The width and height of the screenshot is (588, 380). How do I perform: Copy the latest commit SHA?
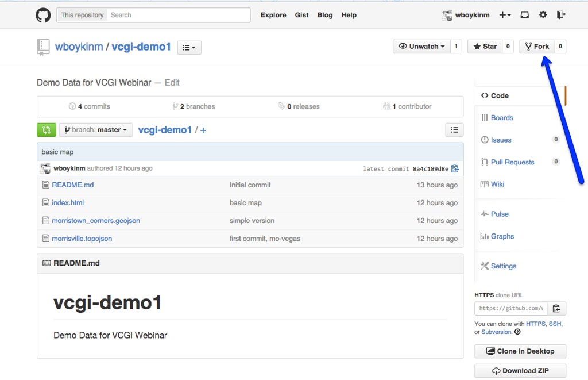(x=455, y=168)
